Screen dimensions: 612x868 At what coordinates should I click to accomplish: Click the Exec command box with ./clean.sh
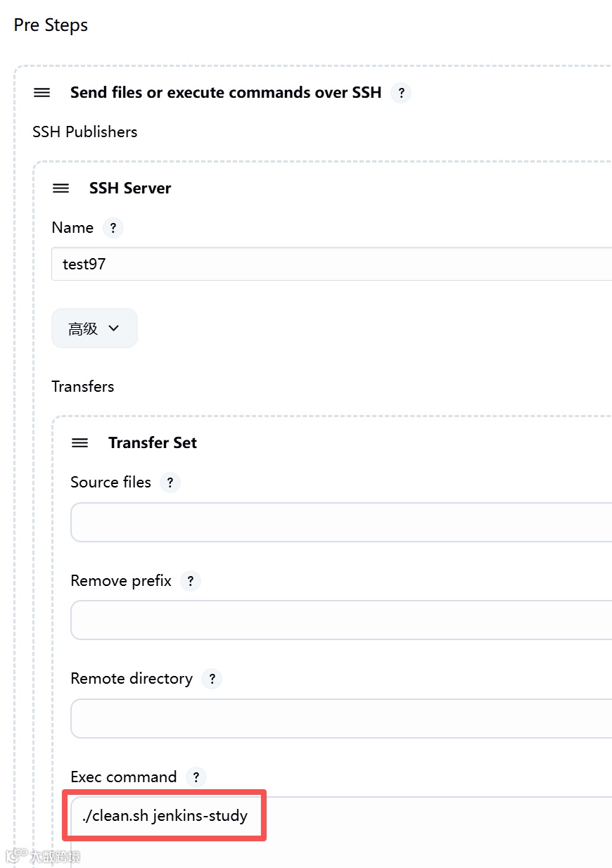coord(341,816)
